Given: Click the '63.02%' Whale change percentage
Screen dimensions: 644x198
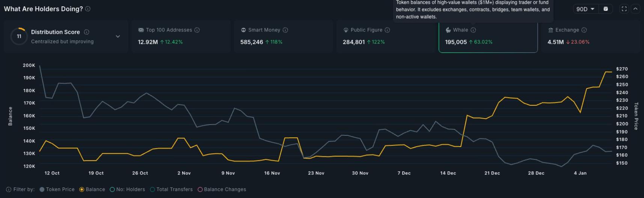Looking at the screenshot, I should pos(483,42).
